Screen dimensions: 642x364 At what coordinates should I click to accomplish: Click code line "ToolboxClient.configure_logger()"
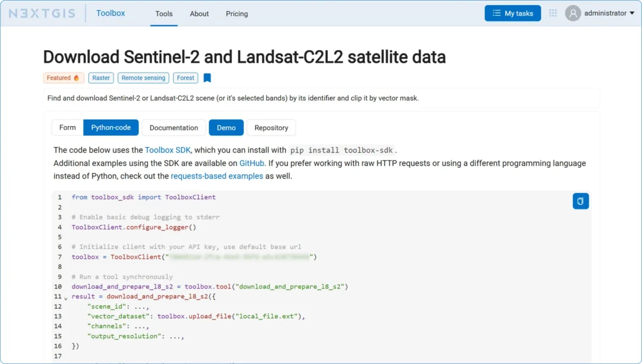134,227
